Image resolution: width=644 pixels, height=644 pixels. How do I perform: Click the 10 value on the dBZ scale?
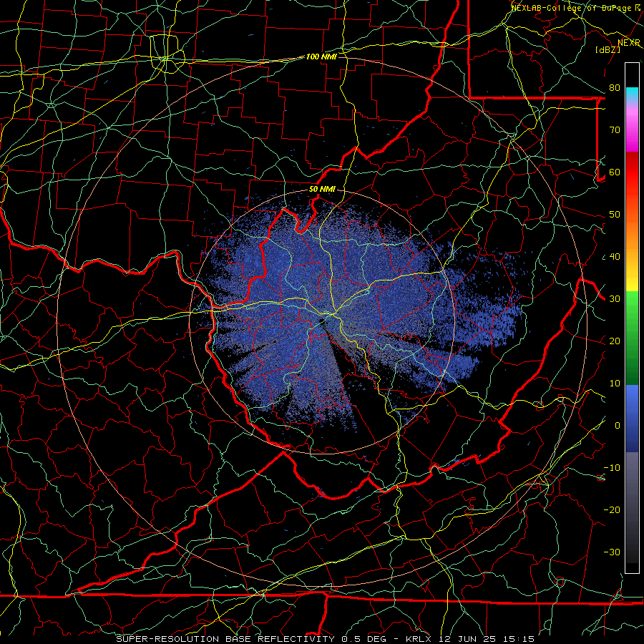pos(615,384)
